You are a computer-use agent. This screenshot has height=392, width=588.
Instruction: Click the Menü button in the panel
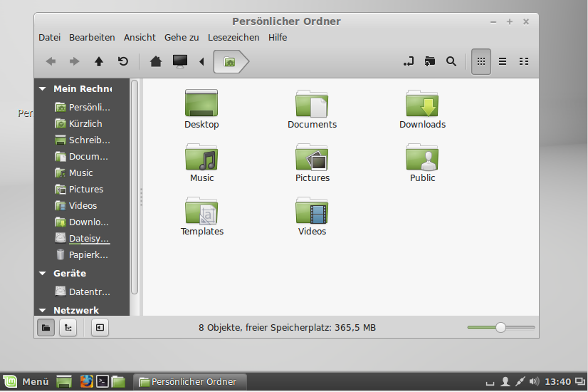coord(27,382)
